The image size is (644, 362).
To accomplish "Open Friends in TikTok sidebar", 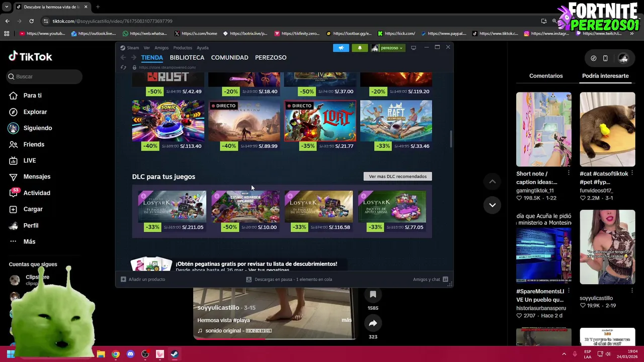I will pyautogui.click(x=27, y=144).
